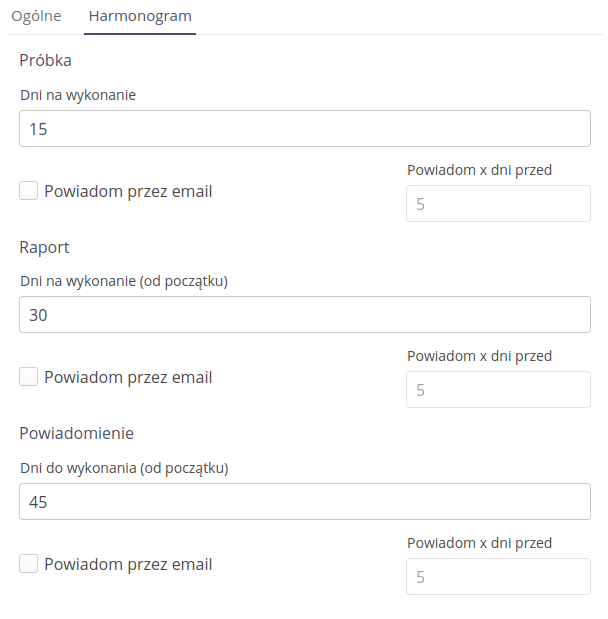This screenshot has height=619, width=608.
Task: Click the Próbka days field containing 15
Action: tap(305, 129)
